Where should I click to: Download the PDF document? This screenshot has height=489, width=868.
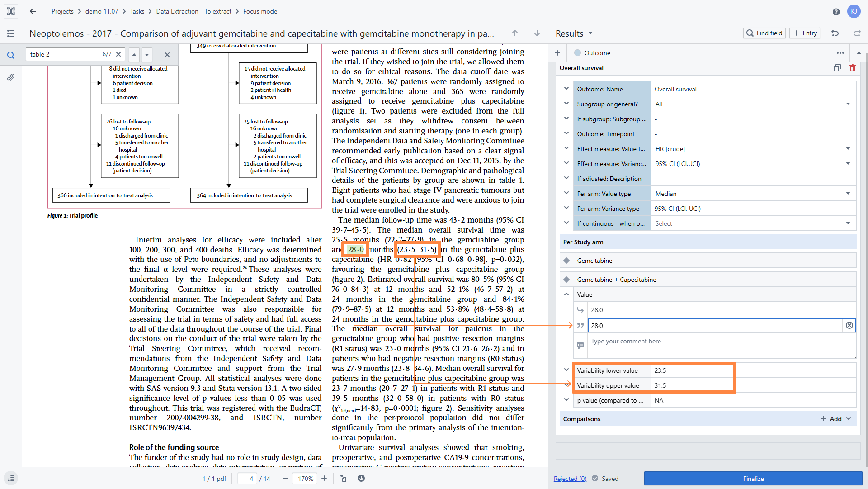coord(361,478)
